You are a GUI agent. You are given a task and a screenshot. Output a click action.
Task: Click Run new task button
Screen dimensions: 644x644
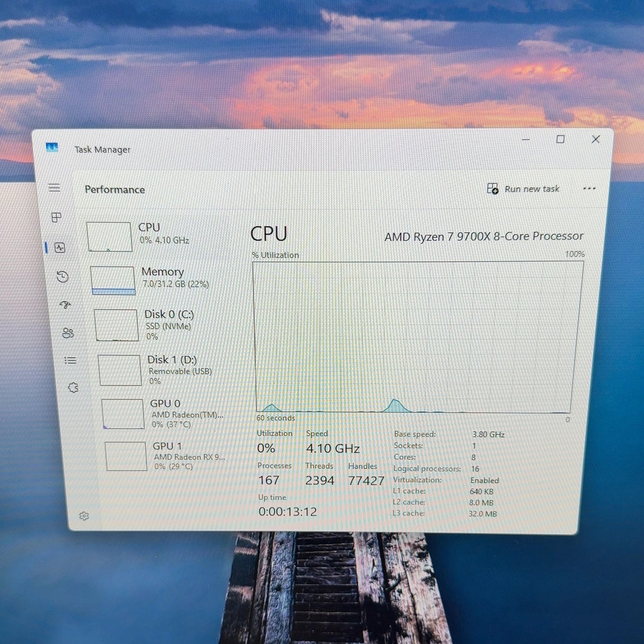523,189
